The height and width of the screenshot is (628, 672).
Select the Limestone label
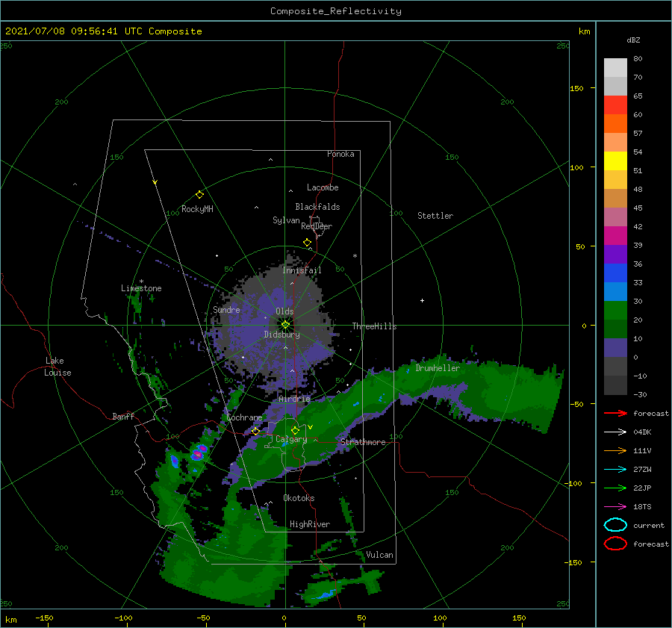pyautogui.click(x=141, y=288)
